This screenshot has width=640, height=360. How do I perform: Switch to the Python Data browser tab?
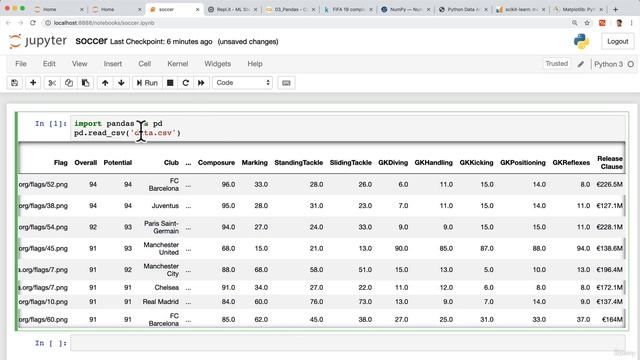pyautogui.click(x=464, y=9)
